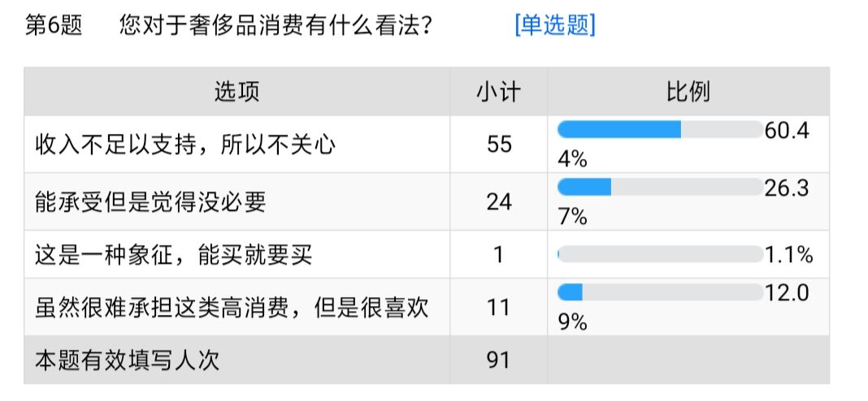Image resolution: width=868 pixels, height=401 pixels.
Task: Click the 本题有效填写人次 row label
Action: pos(128,360)
